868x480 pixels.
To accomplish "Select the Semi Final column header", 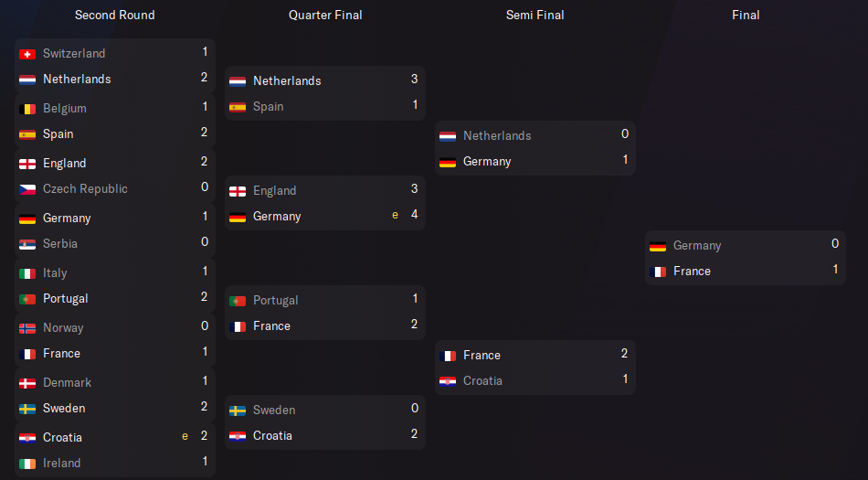I will [535, 15].
